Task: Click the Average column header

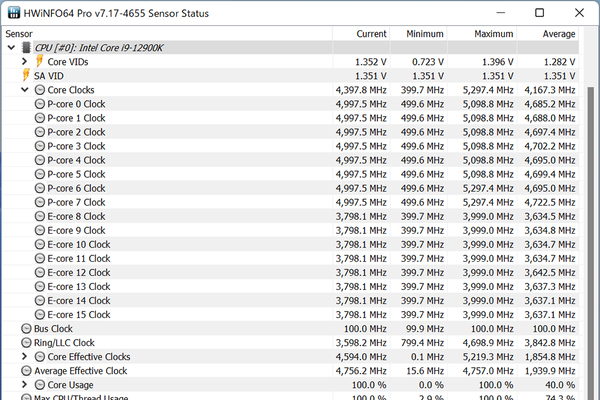Action: [556, 34]
